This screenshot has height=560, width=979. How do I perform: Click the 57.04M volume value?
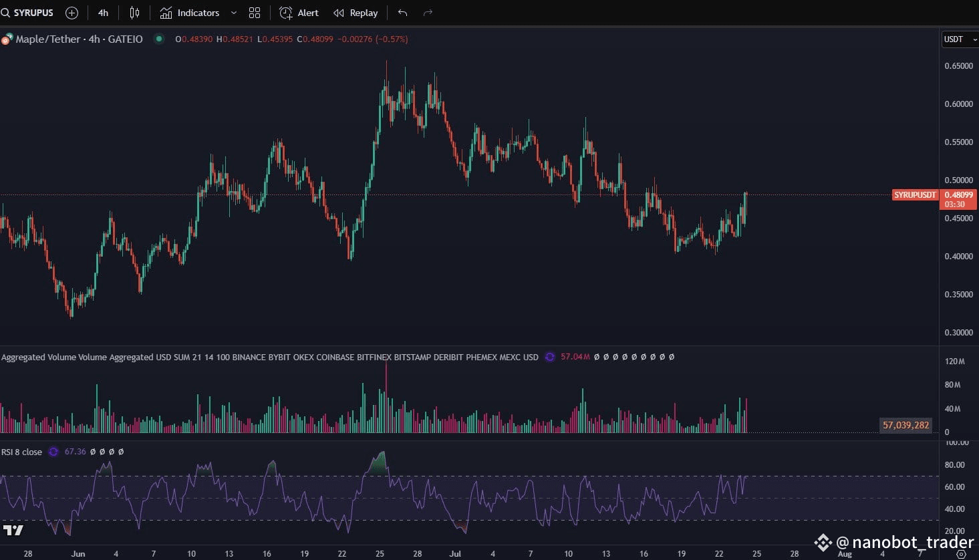pos(575,357)
